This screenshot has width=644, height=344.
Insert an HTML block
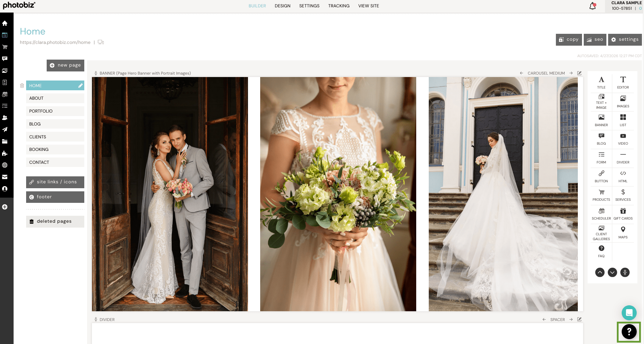click(623, 176)
